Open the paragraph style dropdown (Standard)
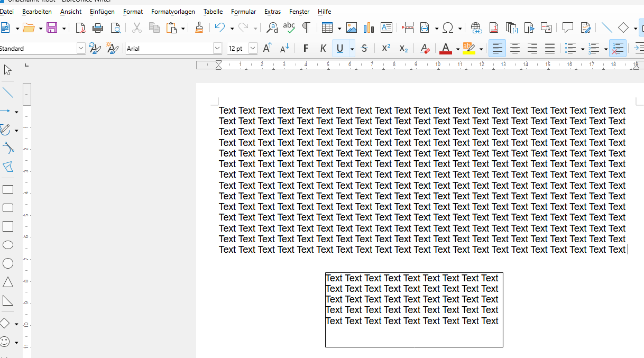644x358 pixels. [x=81, y=48]
